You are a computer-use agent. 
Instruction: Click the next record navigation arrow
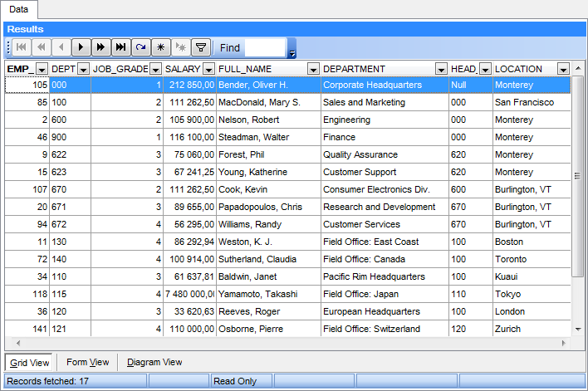click(81, 48)
